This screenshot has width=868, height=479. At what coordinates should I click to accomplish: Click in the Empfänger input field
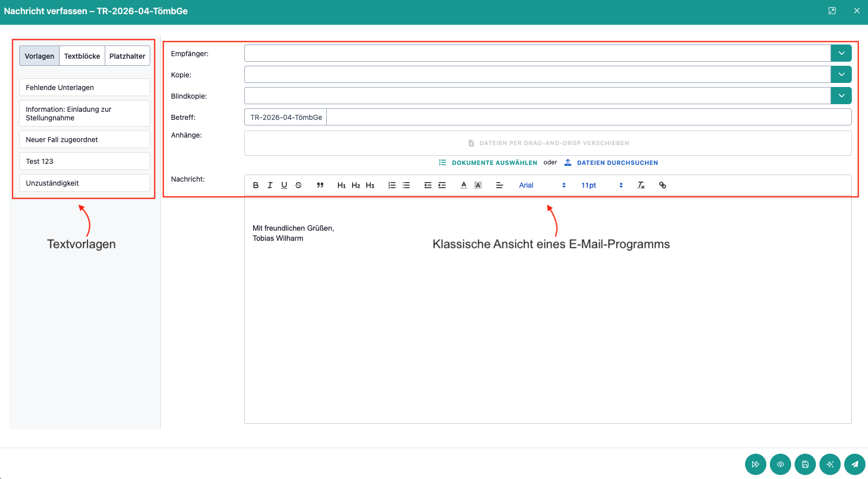coord(537,53)
